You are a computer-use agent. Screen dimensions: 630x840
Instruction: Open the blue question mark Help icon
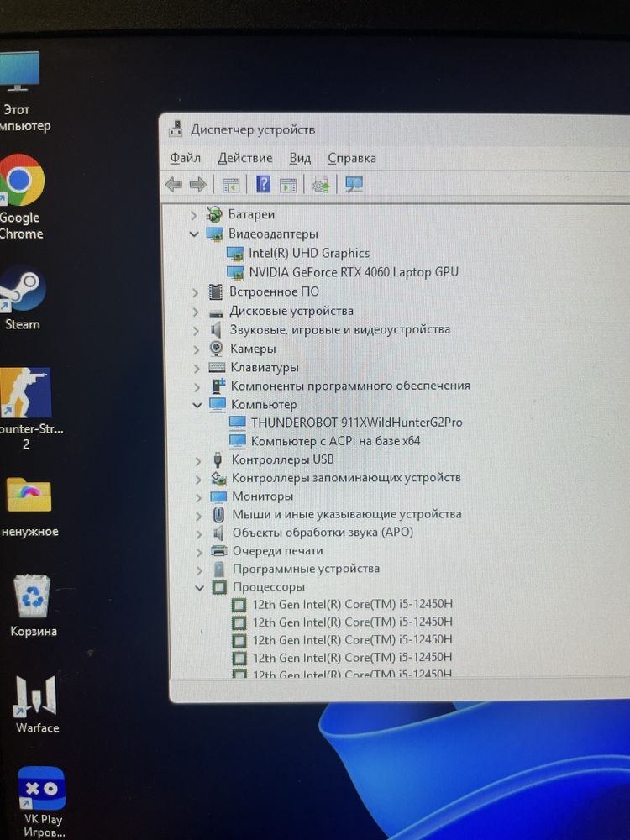[263, 184]
